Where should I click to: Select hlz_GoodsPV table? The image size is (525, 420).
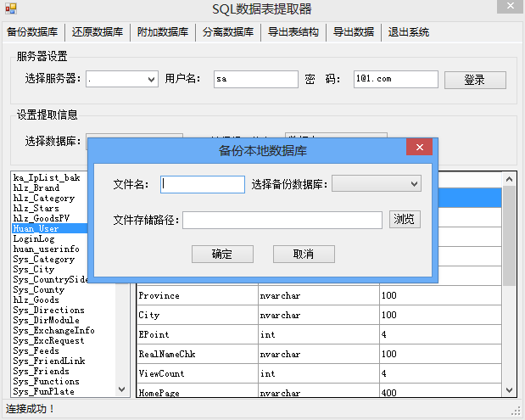tap(42, 218)
